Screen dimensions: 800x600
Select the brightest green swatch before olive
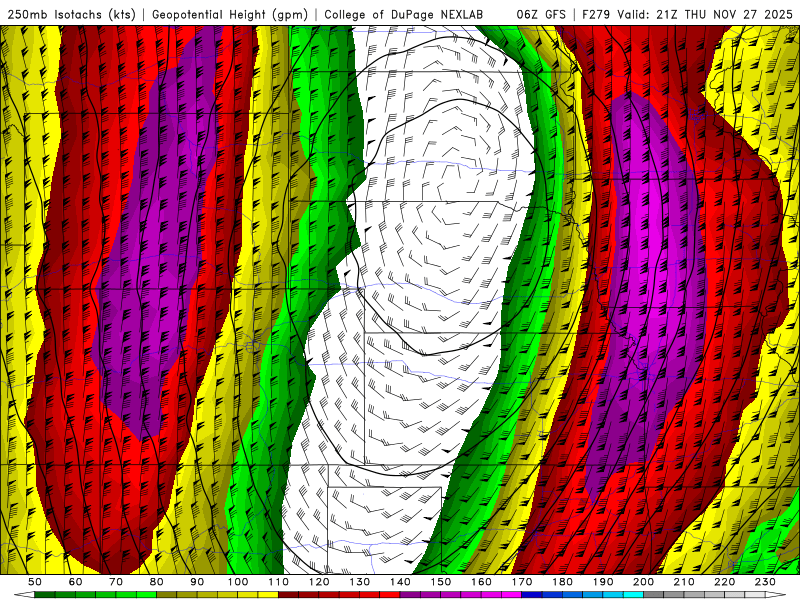click(x=146, y=595)
